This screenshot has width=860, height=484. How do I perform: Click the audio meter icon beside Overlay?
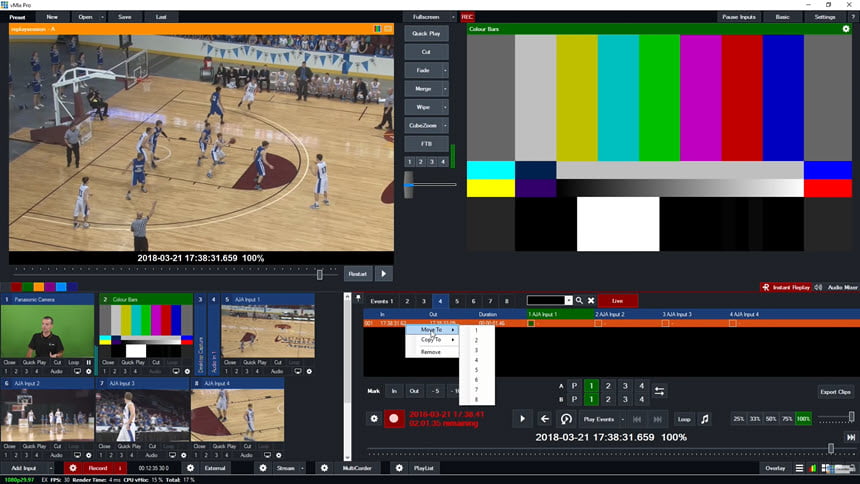(x=813, y=468)
